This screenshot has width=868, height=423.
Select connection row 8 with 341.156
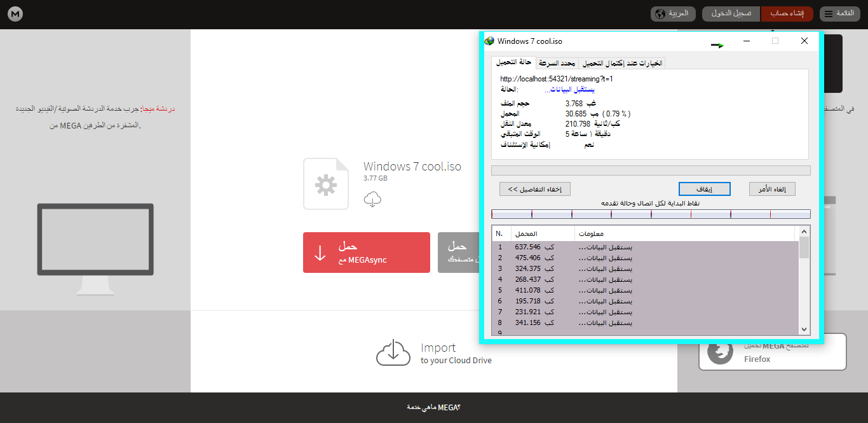pyautogui.click(x=645, y=322)
